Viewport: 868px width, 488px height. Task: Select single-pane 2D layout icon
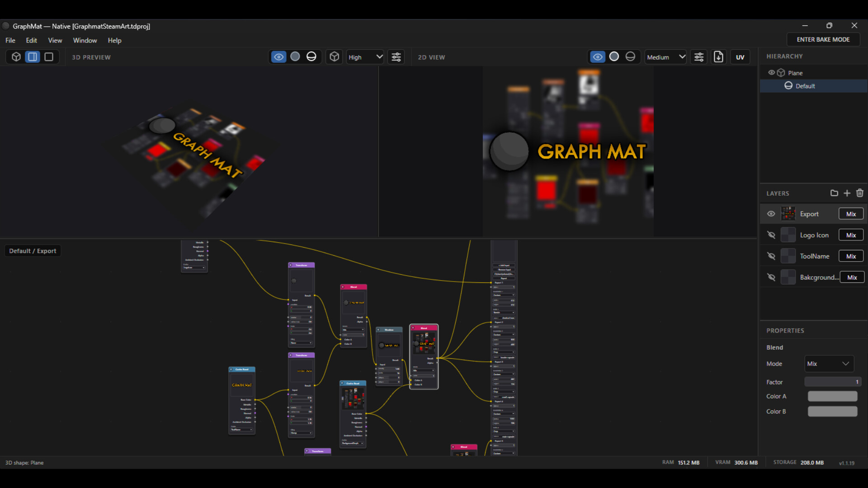pyautogui.click(x=49, y=57)
